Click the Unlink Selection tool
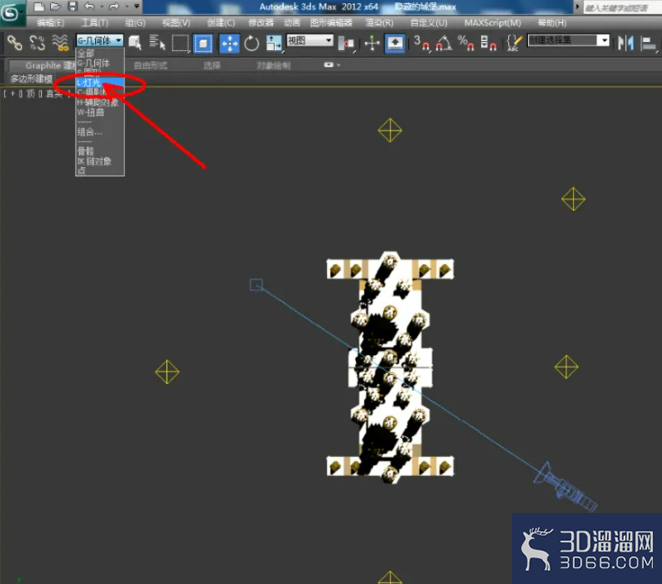 click(37, 43)
